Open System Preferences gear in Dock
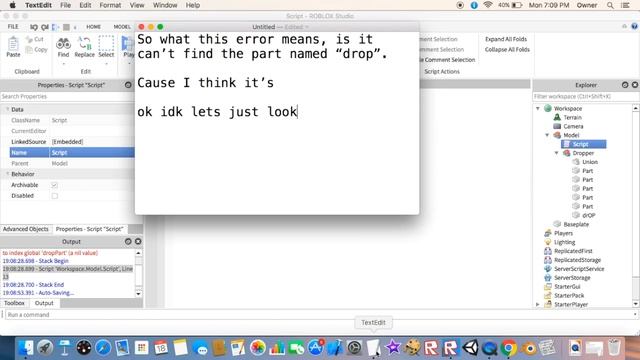Image resolution: width=640 pixels, height=360 pixels. (x=354, y=348)
